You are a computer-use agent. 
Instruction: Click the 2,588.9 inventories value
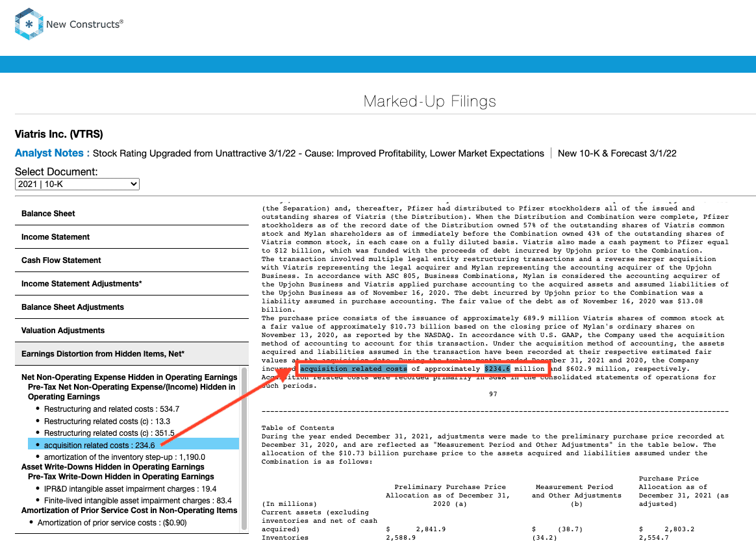coord(401,538)
